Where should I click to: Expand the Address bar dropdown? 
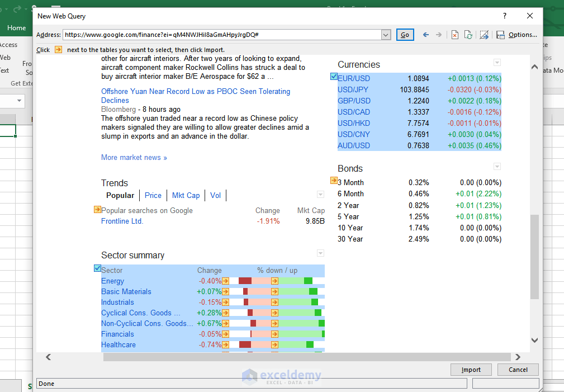386,35
